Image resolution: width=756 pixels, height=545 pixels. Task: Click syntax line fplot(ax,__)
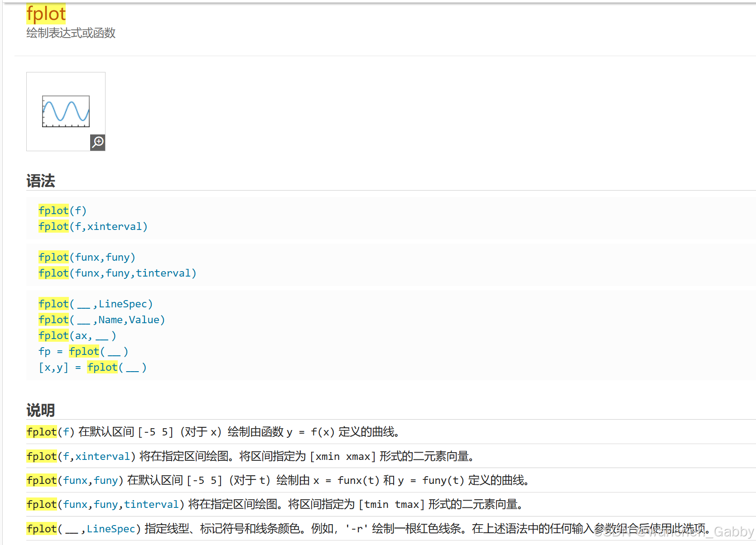(x=77, y=335)
